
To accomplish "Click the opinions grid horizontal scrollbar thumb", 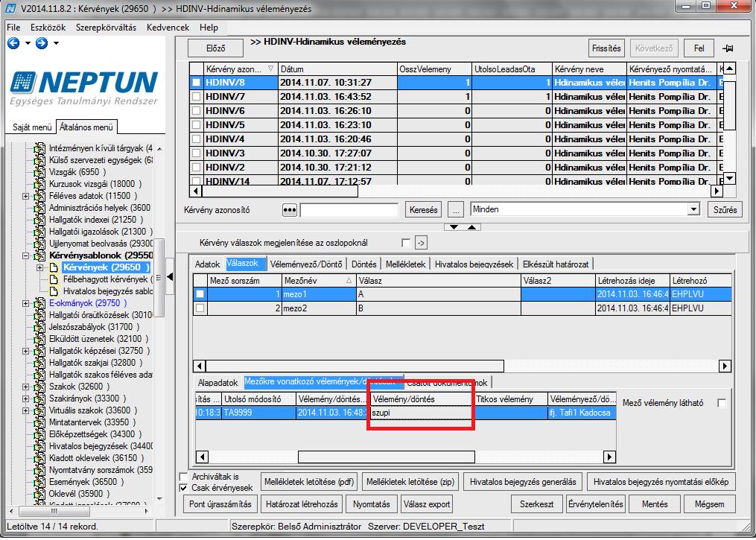I will pos(387,457).
